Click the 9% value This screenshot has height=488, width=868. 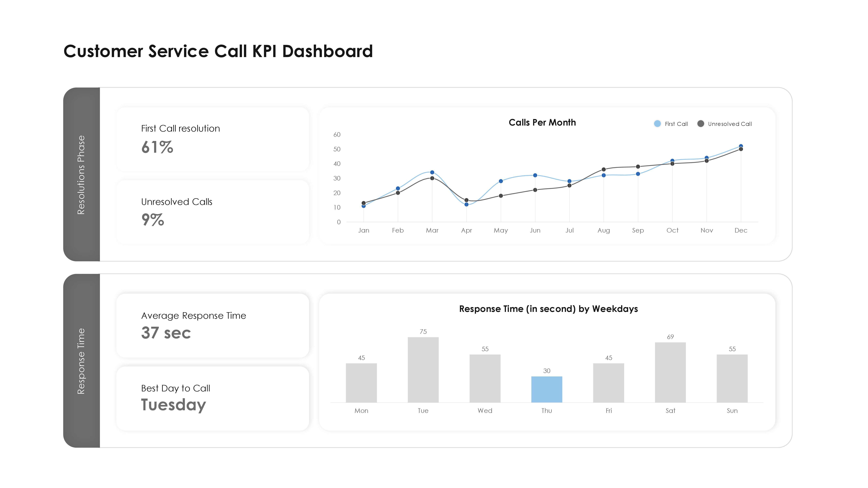pos(152,220)
